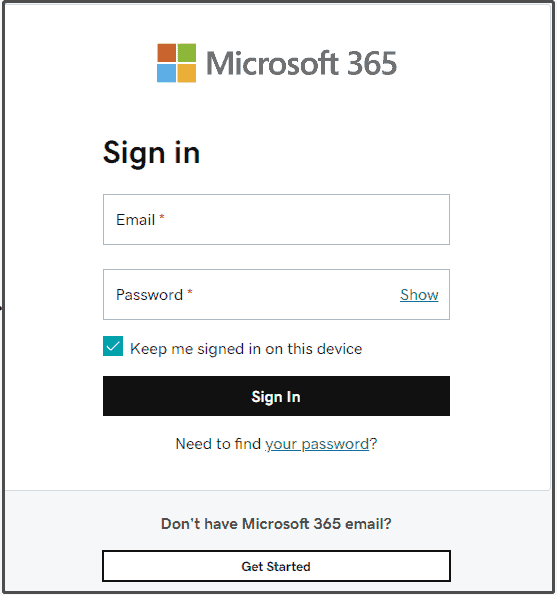The image size is (557, 595).
Task: Click the blue square in the logo
Action: 167,73
